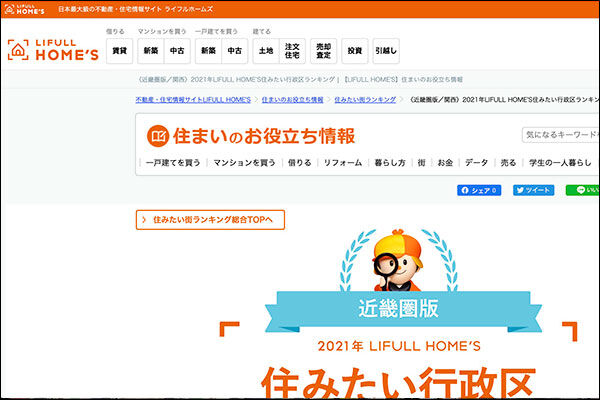Click the 2021年 LIFULL HOME'S title text
Screen dimensions: 600x400
coord(399,346)
